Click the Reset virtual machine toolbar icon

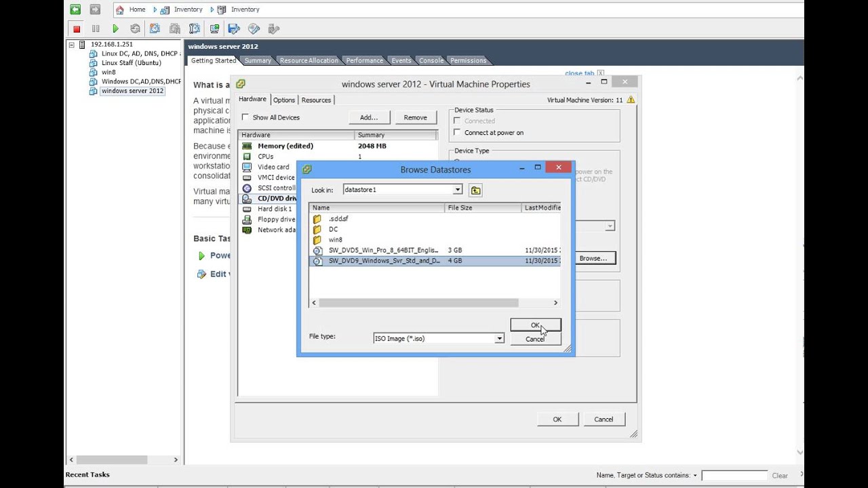click(x=135, y=28)
